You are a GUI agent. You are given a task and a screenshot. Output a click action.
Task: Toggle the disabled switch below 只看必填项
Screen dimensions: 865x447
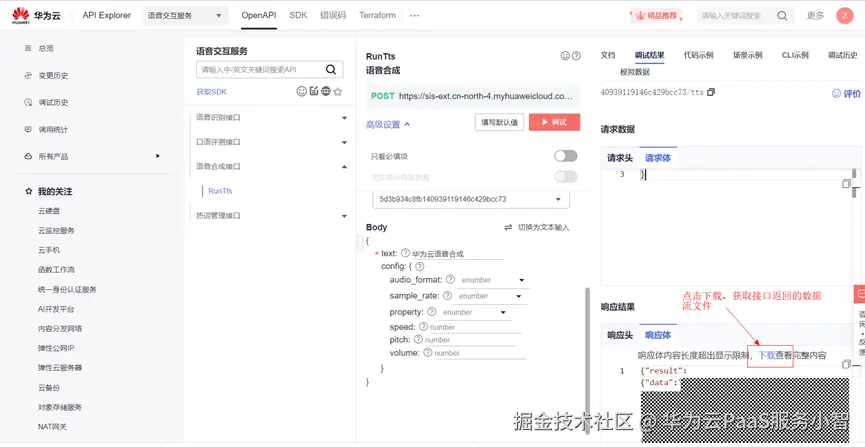click(565, 177)
